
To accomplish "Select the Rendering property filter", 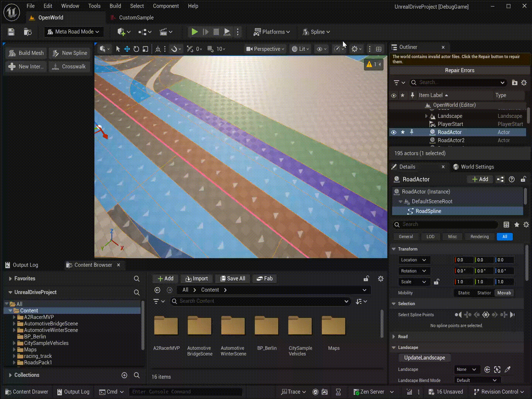I will (480, 237).
